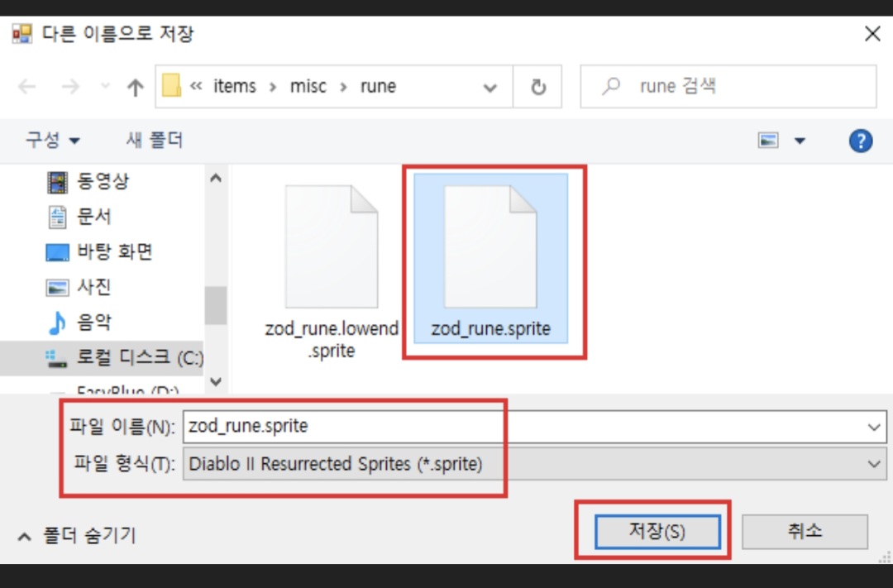Refresh the rune folder view
This screenshot has width=893, height=588.
[538, 88]
